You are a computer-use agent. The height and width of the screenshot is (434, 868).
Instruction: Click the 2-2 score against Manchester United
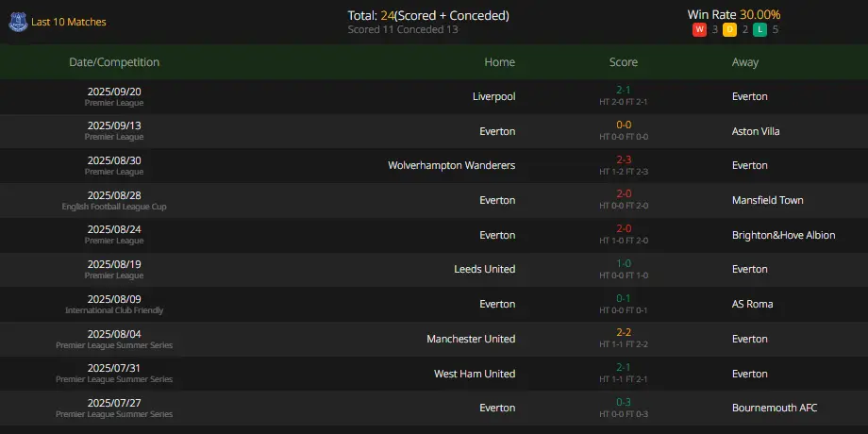624,333
